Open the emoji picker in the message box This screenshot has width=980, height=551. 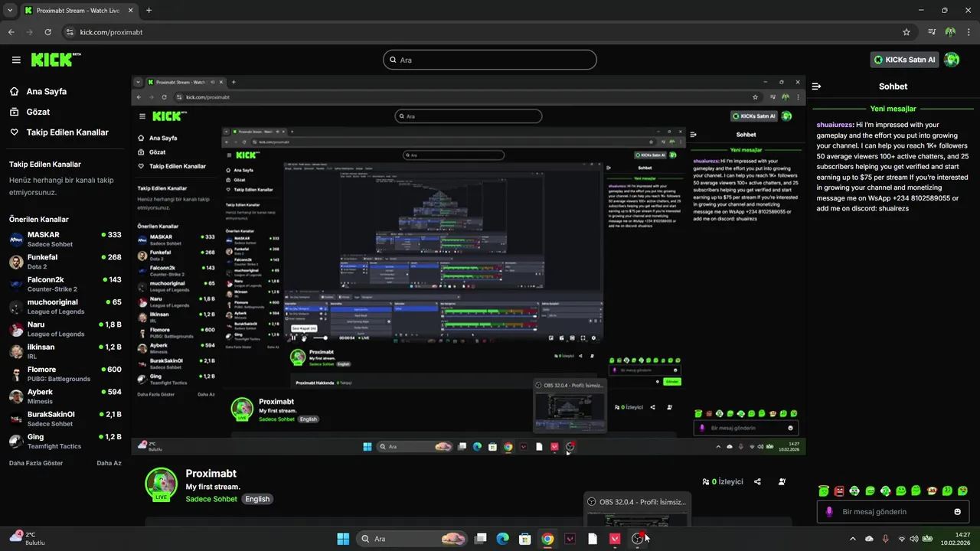click(957, 512)
